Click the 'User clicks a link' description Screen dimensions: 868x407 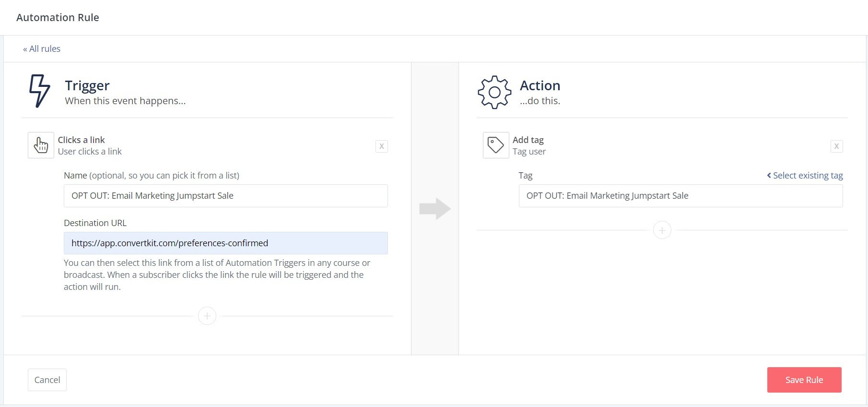pyautogui.click(x=90, y=152)
